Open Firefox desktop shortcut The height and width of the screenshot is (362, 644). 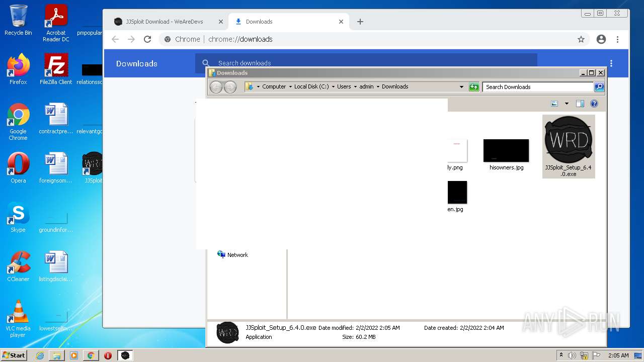coord(18,69)
